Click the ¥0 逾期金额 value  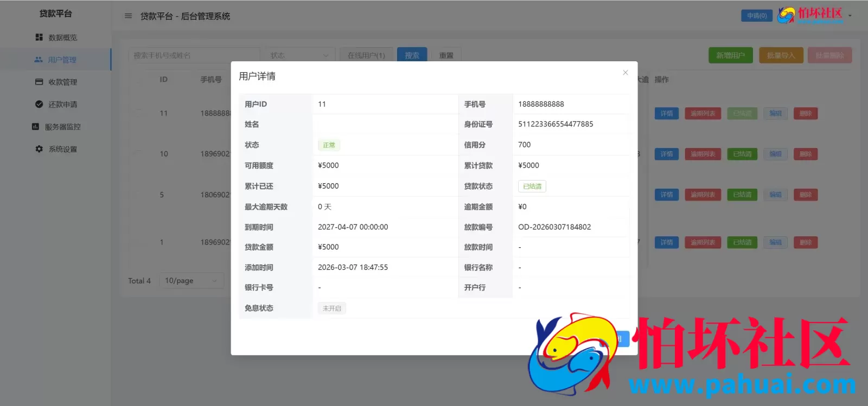522,207
